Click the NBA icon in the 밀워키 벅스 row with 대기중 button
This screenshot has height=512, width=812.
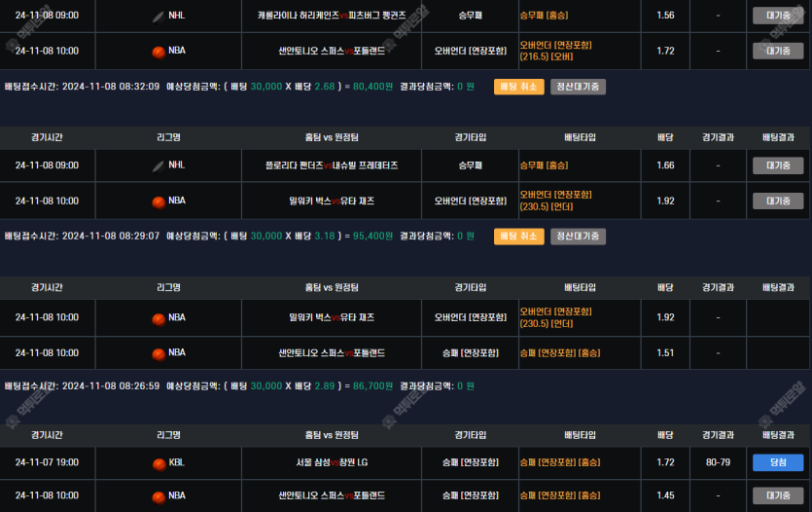click(159, 201)
